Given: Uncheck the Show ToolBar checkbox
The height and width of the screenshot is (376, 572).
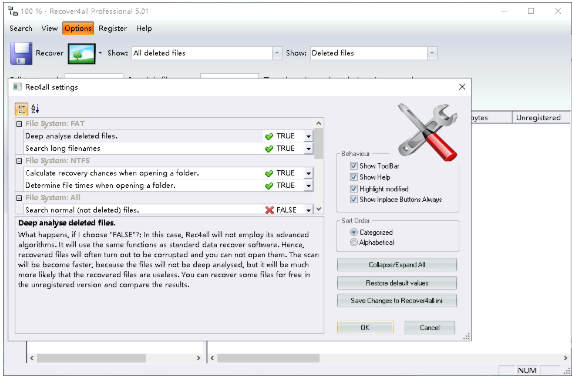Looking at the screenshot, I should [353, 166].
